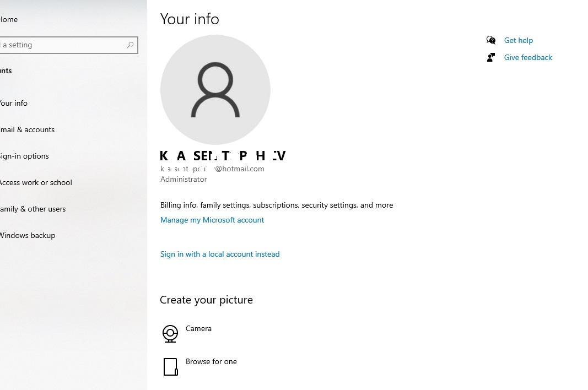The height and width of the screenshot is (390, 588).
Task: Click the Camera label to take a picture
Action: click(198, 328)
